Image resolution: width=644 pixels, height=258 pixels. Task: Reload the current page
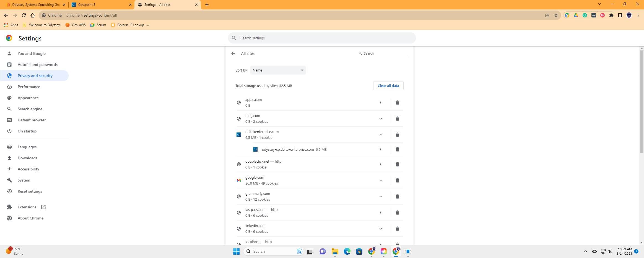[24, 15]
